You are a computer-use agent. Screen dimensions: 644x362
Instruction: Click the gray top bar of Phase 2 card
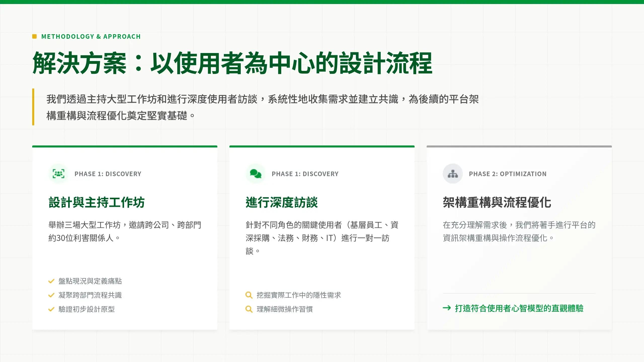tap(519, 146)
